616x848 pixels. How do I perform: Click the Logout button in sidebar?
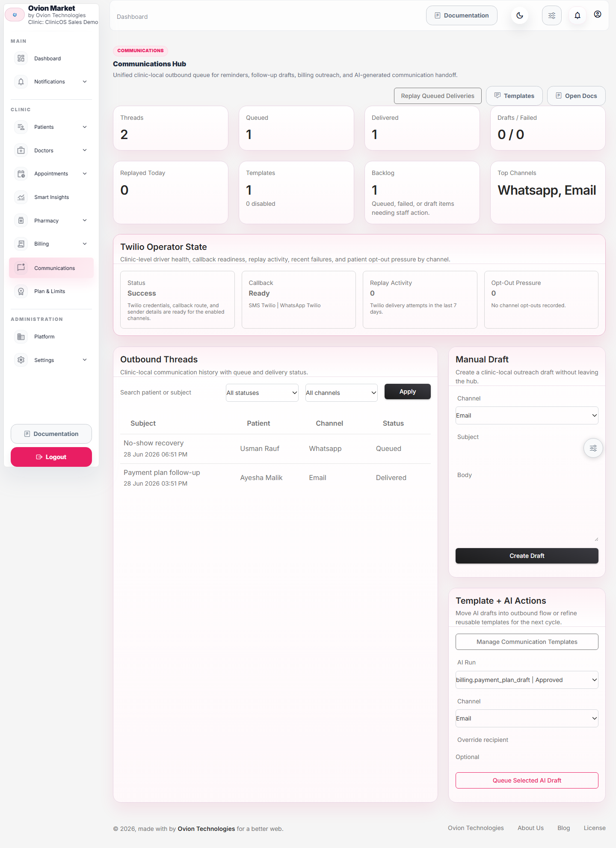pyautogui.click(x=51, y=457)
